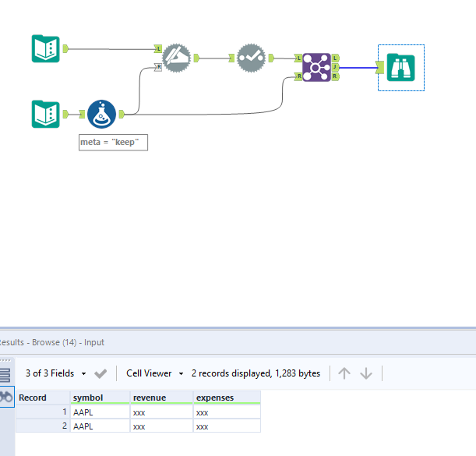Image resolution: width=476 pixels, height=456 pixels.
Task: Open the messages list view in Results sidebar
Action: (x=5, y=375)
